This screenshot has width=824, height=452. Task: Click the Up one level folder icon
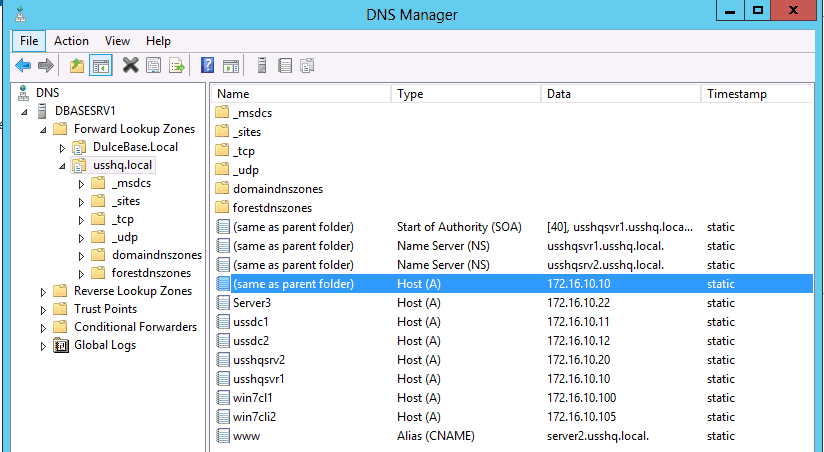pos(77,66)
